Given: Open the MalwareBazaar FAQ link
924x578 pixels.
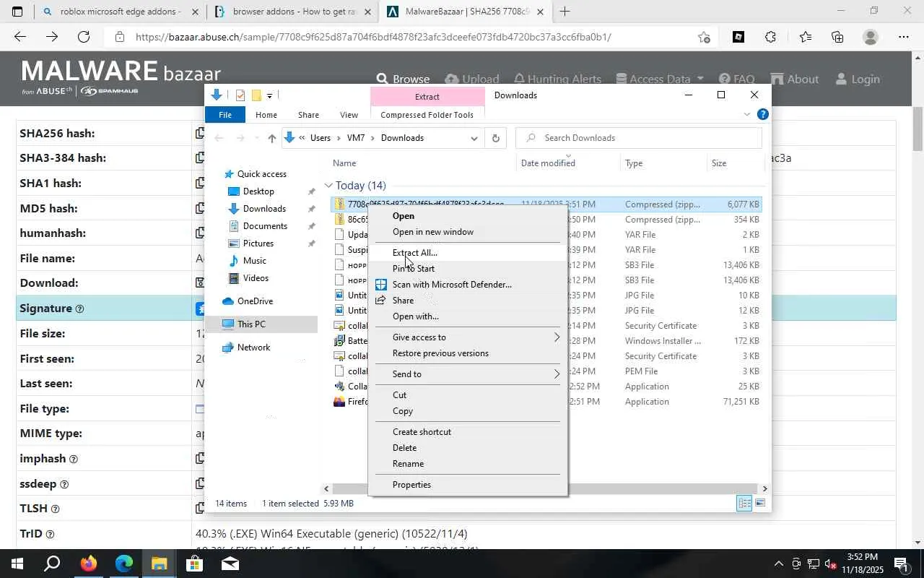Looking at the screenshot, I should click(736, 79).
